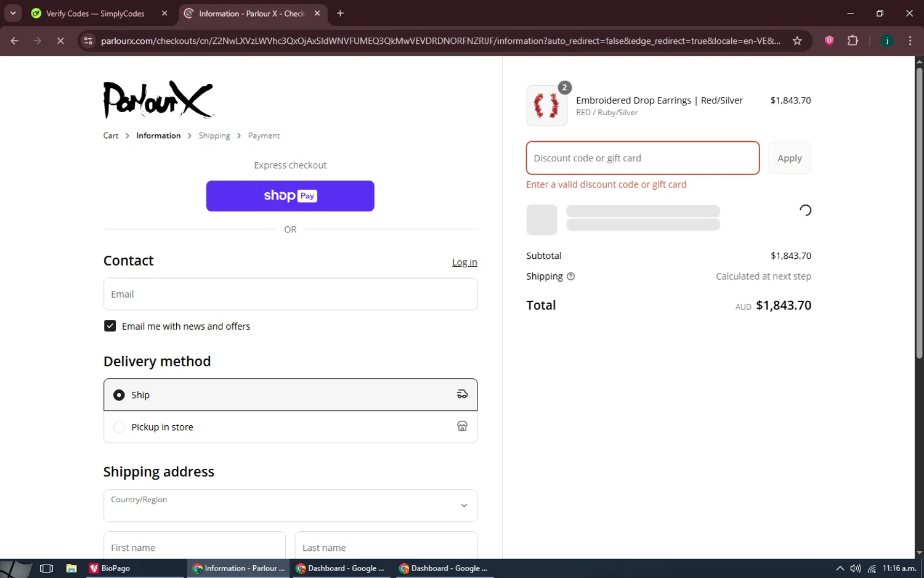The image size is (924, 578).
Task: Click the Parlour X logo
Action: [158, 99]
